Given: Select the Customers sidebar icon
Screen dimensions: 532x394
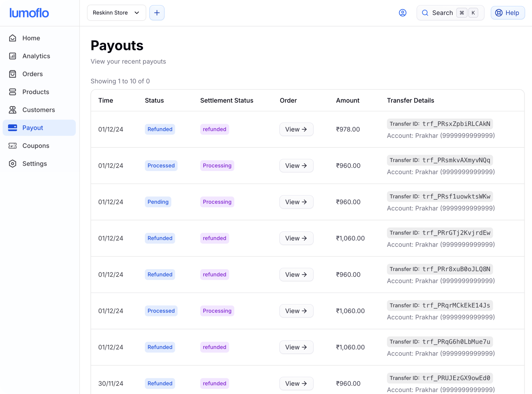Looking at the screenshot, I should click(x=13, y=110).
